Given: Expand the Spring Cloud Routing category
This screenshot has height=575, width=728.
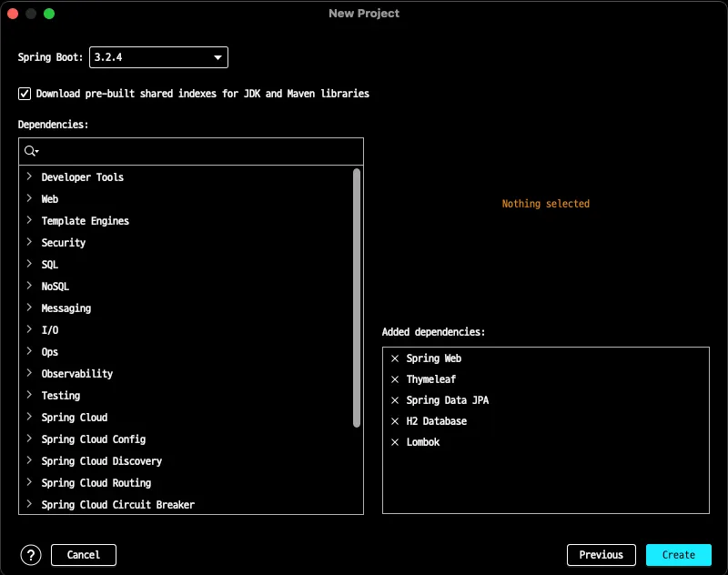Looking at the screenshot, I should [29, 481].
